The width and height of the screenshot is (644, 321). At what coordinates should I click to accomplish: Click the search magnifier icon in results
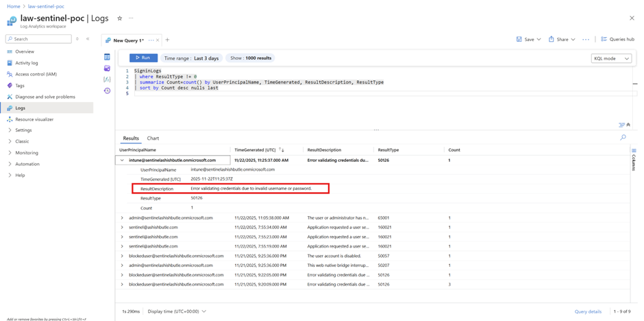pos(623,138)
